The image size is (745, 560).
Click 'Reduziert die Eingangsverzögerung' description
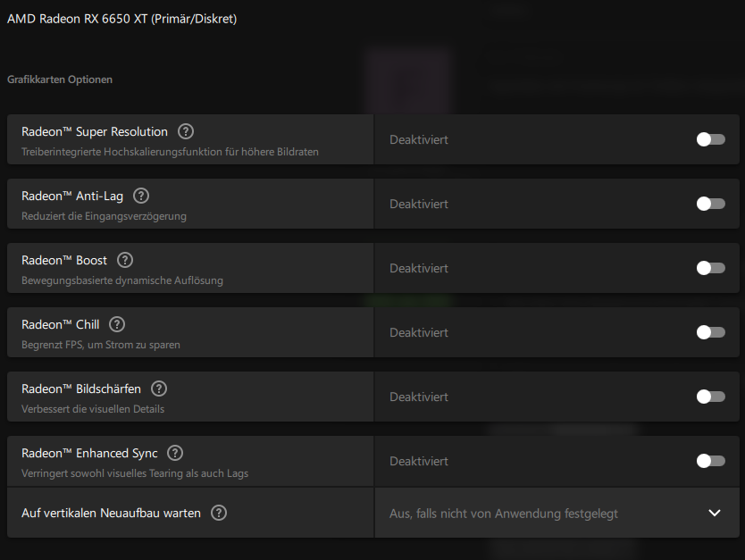point(104,217)
